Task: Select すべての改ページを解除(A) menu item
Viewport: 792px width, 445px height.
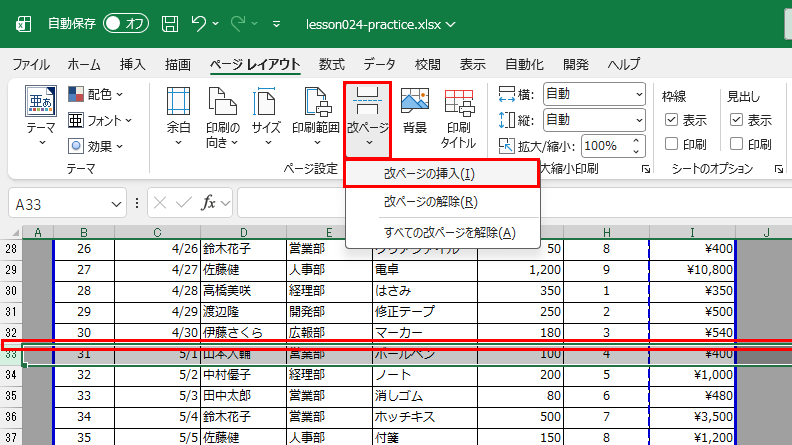Action: pos(442,233)
